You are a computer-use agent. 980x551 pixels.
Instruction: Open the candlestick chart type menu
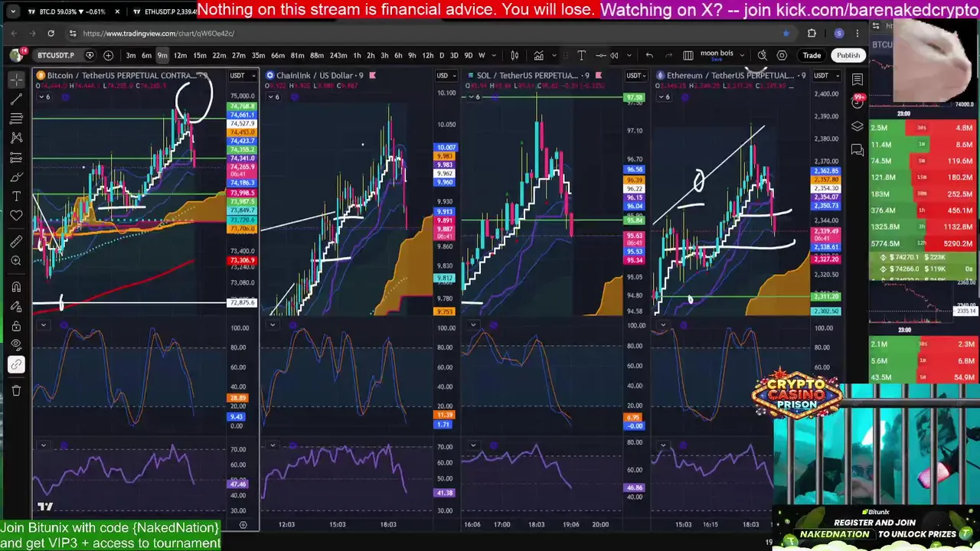pyautogui.click(x=514, y=55)
